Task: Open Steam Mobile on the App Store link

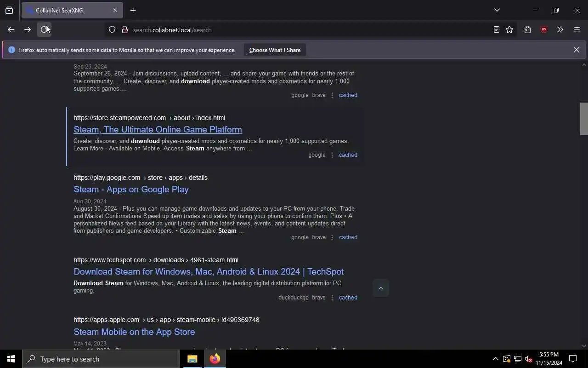Action: tap(134, 332)
